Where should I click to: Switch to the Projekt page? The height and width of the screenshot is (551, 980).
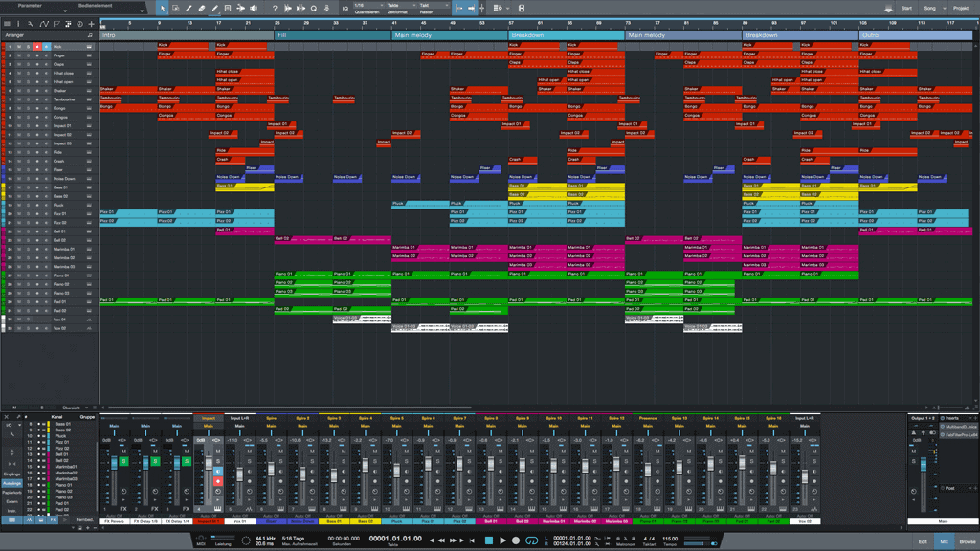point(962,7)
